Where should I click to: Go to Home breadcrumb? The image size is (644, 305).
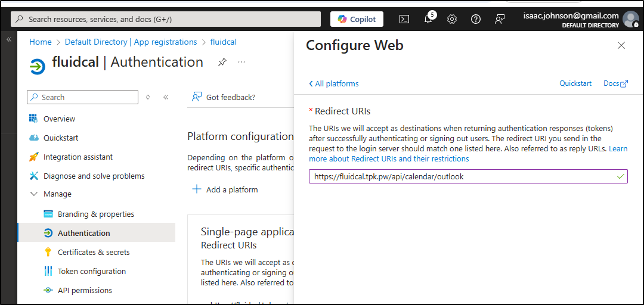click(x=41, y=42)
